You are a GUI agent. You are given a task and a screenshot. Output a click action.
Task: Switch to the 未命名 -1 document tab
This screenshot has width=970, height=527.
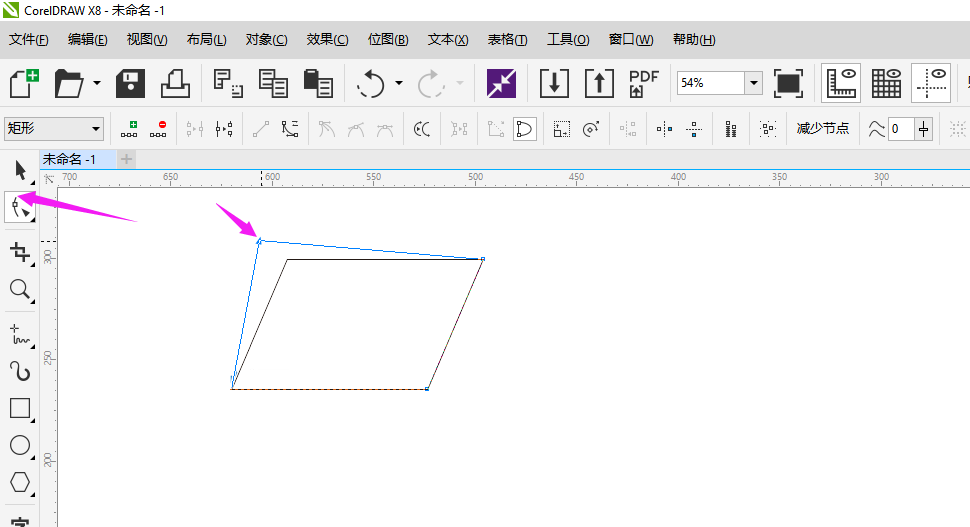tap(77, 160)
